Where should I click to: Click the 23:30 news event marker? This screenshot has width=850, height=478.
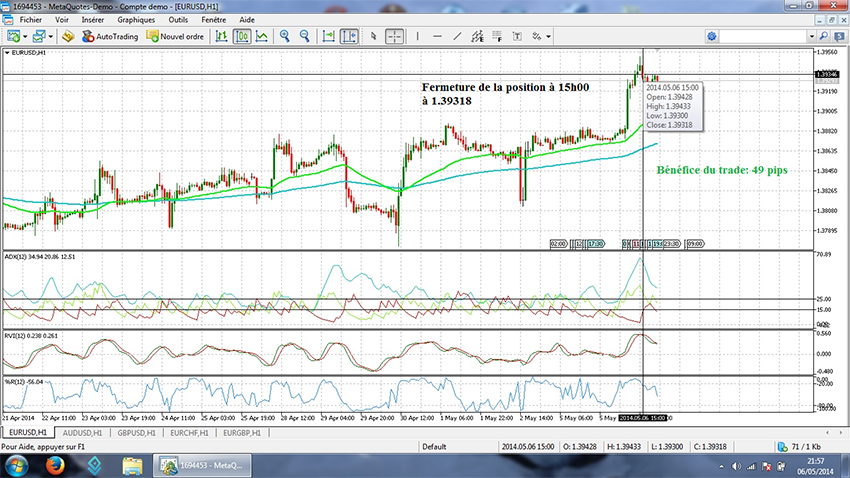click(671, 244)
